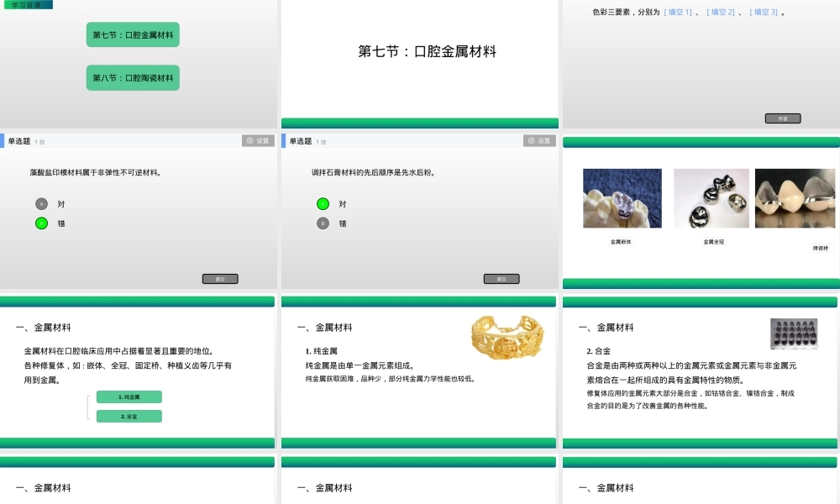Choose option B 错 for the 调拌石膏 question
The image size is (840, 504).
coord(323,223)
